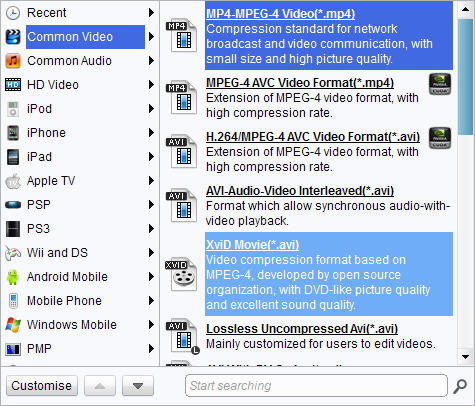Click the Customise button
The image size is (475, 406).
42,386
